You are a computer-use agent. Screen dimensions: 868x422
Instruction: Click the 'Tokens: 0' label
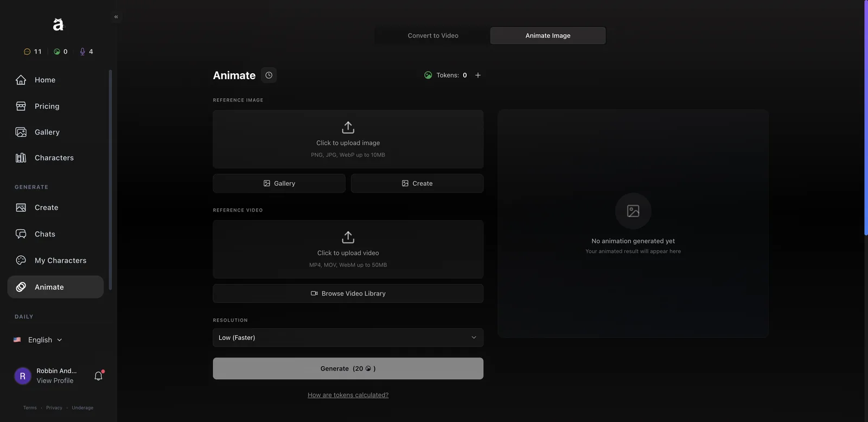point(452,75)
